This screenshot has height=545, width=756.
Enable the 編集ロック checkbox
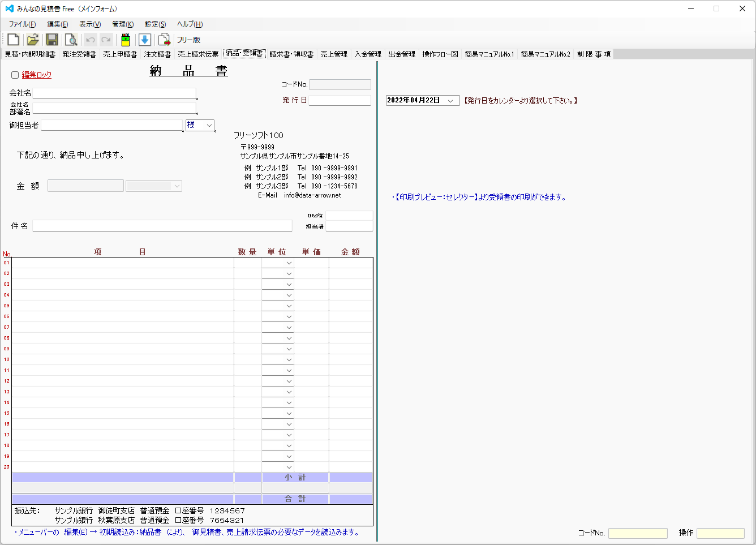pos(15,75)
